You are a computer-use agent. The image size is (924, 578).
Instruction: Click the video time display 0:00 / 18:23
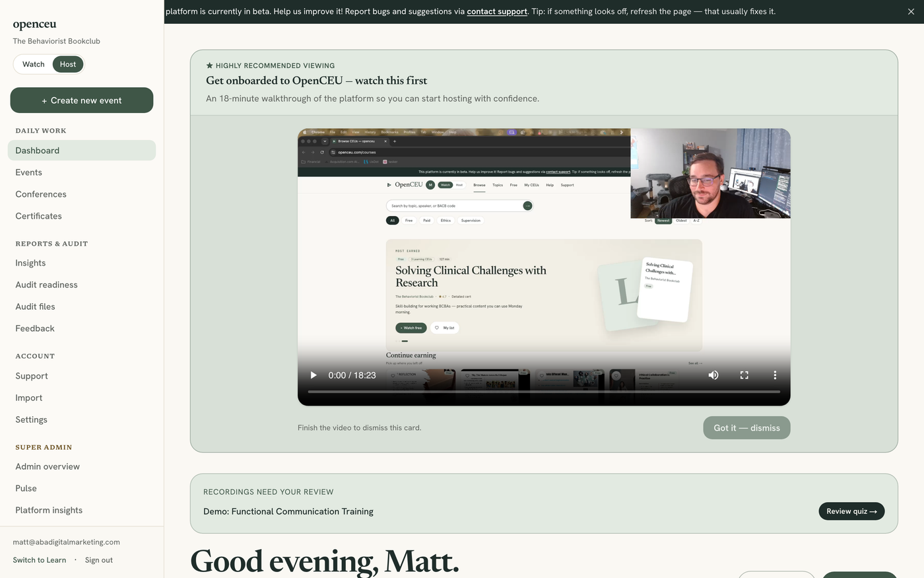pyautogui.click(x=352, y=375)
